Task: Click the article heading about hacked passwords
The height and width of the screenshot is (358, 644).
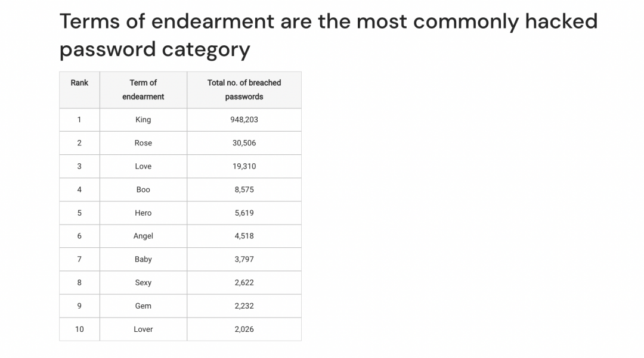Action: coord(328,35)
